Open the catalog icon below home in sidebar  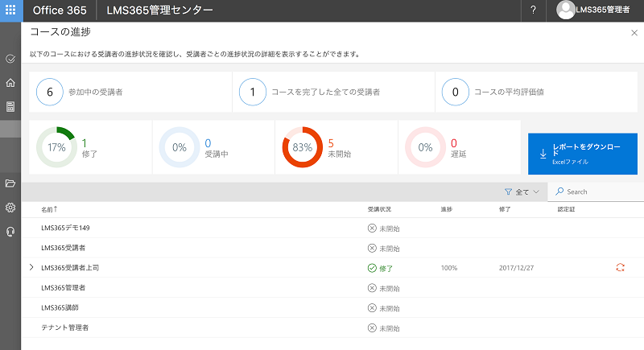pyautogui.click(x=10, y=106)
